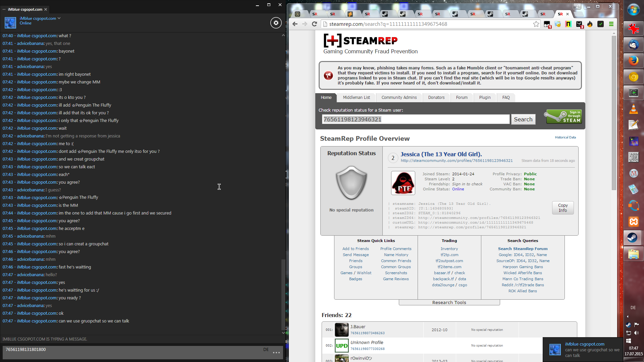
Task: Click the flame extension icon in Chrome
Action: (590, 24)
